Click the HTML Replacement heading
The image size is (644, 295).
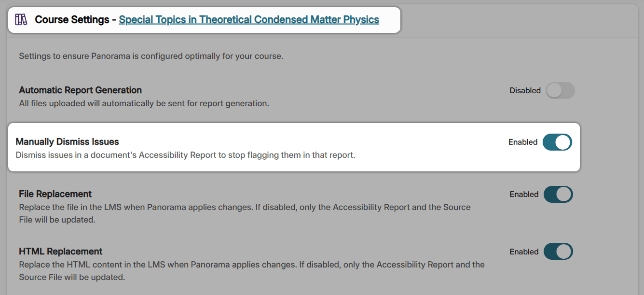click(x=60, y=251)
